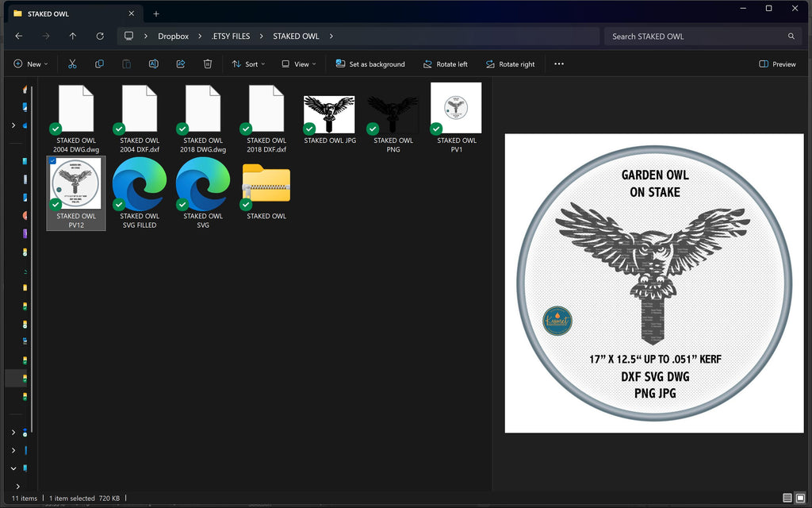812x508 pixels.
Task: Expand chevron before Dropbox in address bar
Action: tap(146, 37)
